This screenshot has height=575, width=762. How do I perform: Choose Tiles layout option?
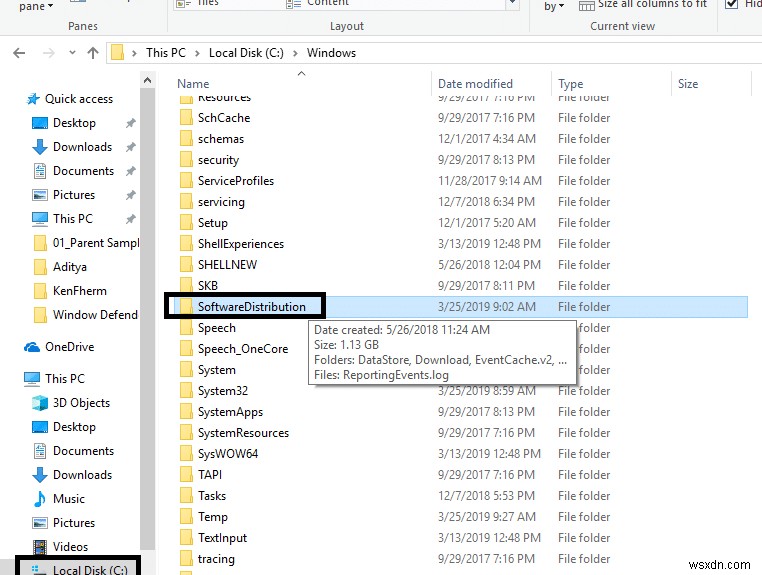point(197,3)
